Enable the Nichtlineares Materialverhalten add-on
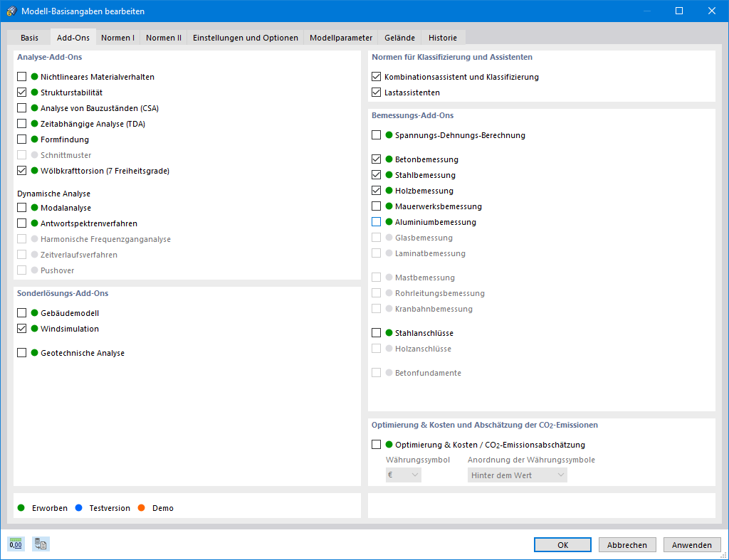 click(x=21, y=76)
